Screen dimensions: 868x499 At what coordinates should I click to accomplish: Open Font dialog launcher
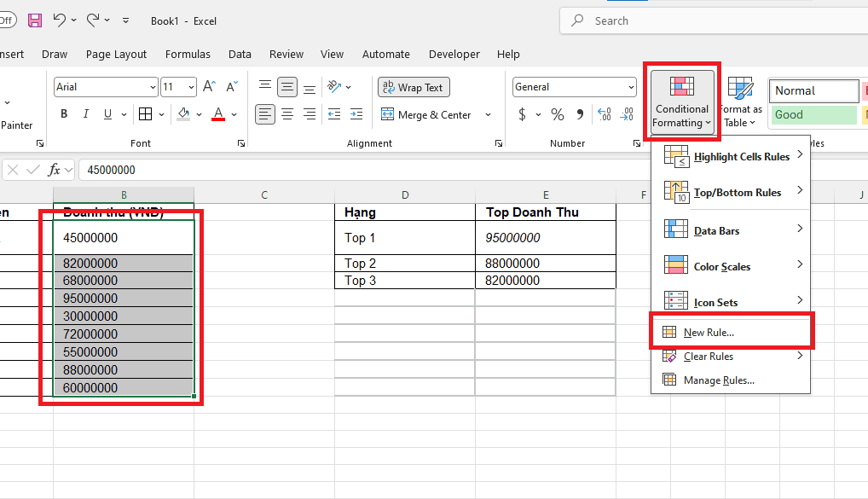[241, 143]
